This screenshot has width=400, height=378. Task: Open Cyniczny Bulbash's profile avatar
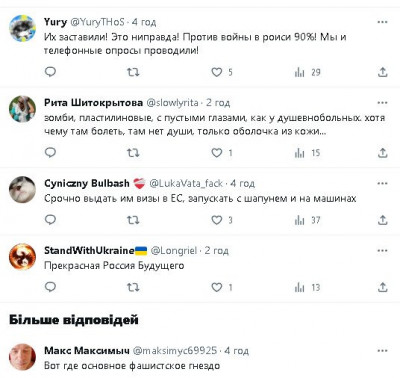pyautogui.click(x=22, y=189)
